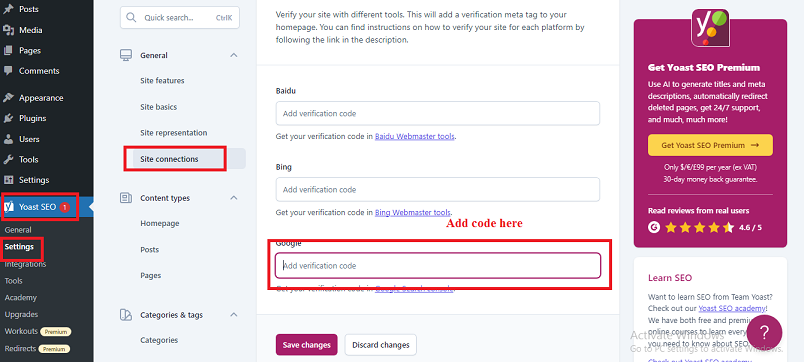Focus the Google verification code field
The height and width of the screenshot is (362, 804).
coord(438,266)
